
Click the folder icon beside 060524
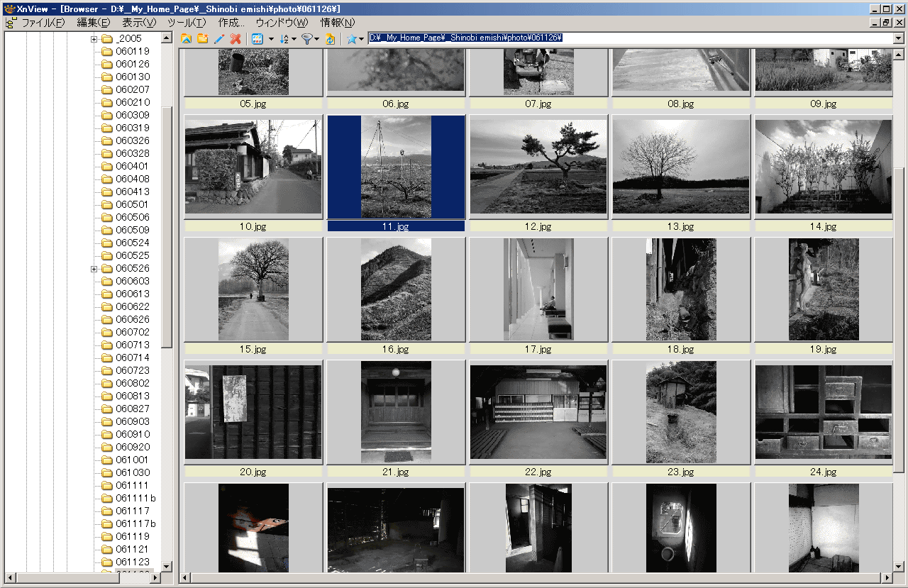[107, 243]
